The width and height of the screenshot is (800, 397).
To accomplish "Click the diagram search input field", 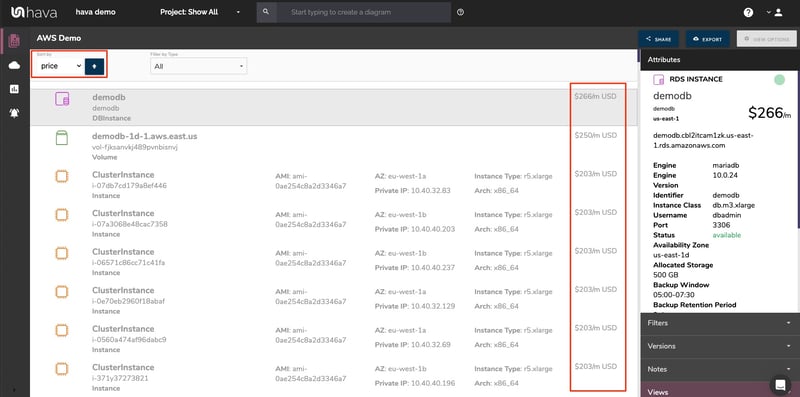I will tap(363, 12).
